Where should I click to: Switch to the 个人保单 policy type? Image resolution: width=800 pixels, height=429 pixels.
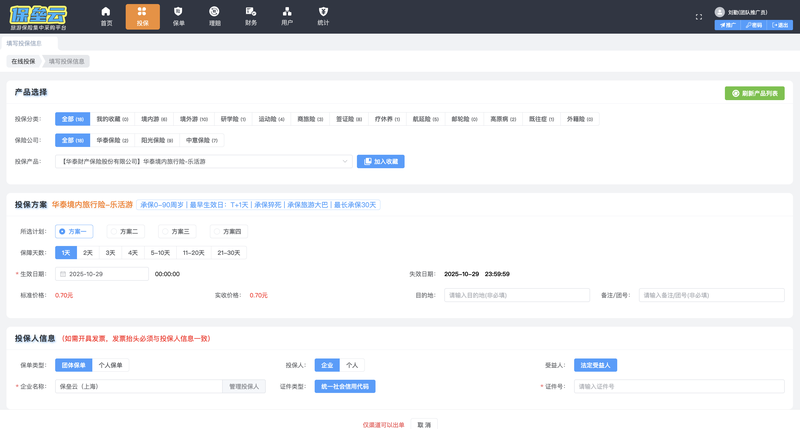tap(110, 365)
